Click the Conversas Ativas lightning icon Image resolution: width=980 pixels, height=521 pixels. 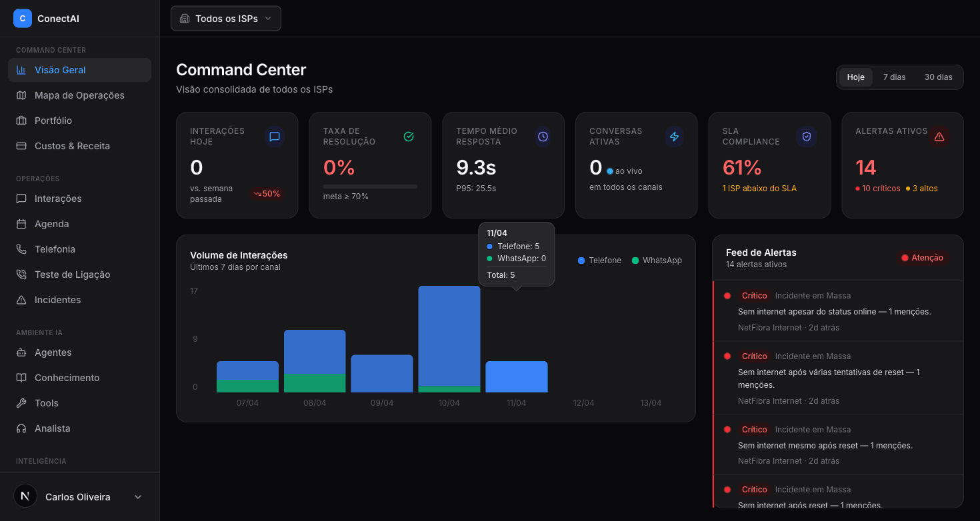[674, 137]
